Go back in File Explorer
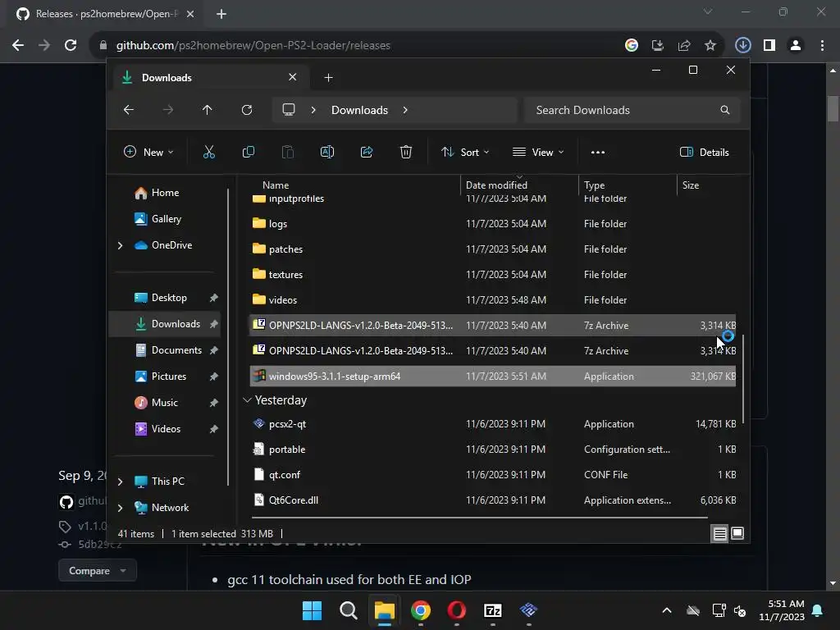Screen dimensions: 840x630 [129, 110]
